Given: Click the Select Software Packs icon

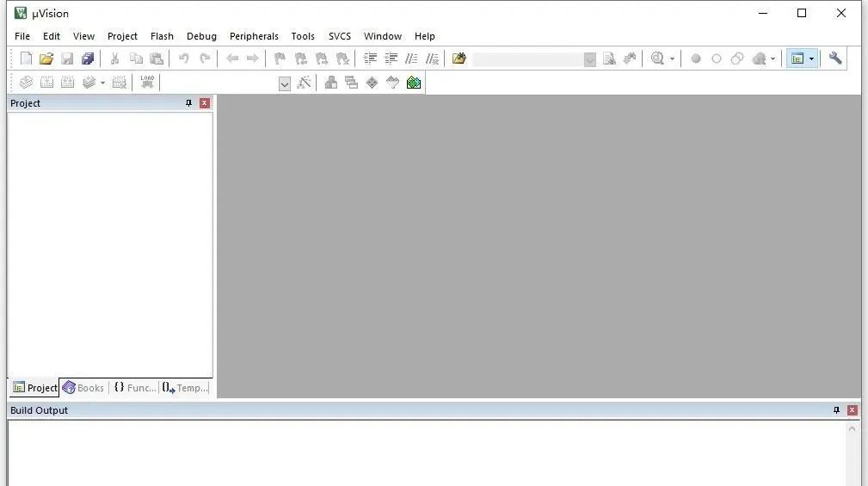Looking at the screenshot, I should 392,83.
